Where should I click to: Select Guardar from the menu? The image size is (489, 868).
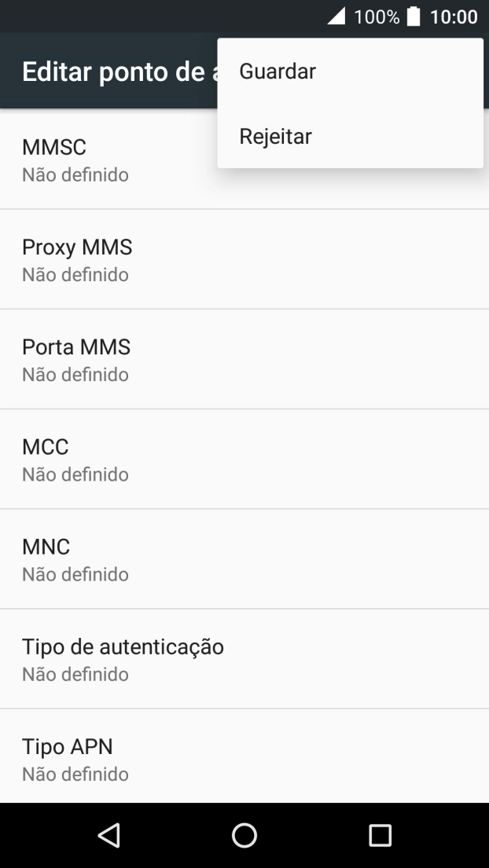pos(277,71)
